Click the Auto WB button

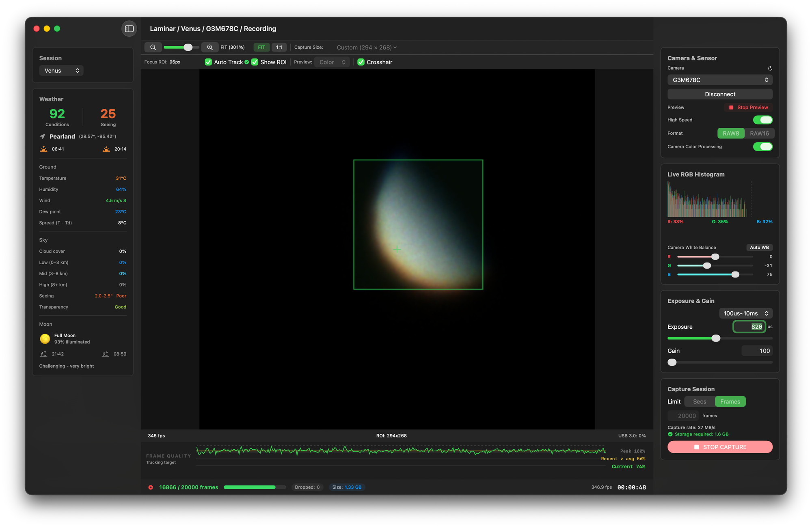pos(759,248)
